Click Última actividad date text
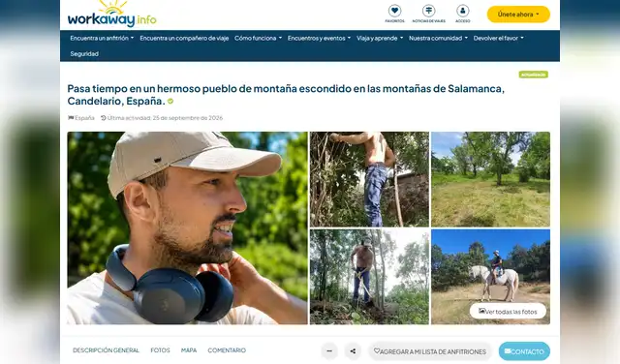620x364 pixels. click(165, 118)
